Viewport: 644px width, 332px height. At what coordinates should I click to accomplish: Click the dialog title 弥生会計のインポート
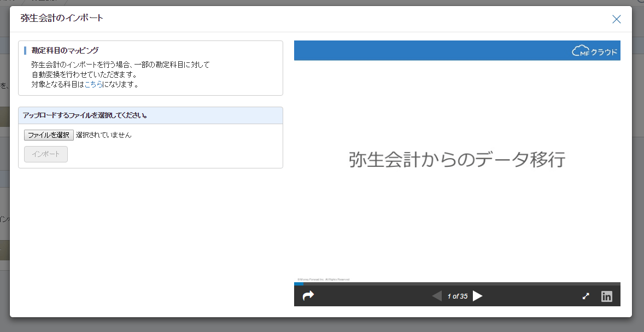click(62, 18)
